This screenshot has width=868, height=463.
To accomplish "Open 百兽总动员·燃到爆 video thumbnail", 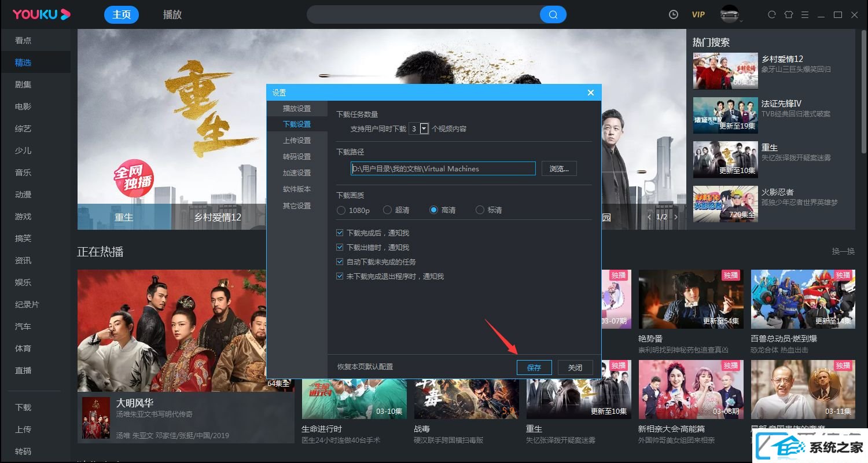I will (x=803, y=299).
